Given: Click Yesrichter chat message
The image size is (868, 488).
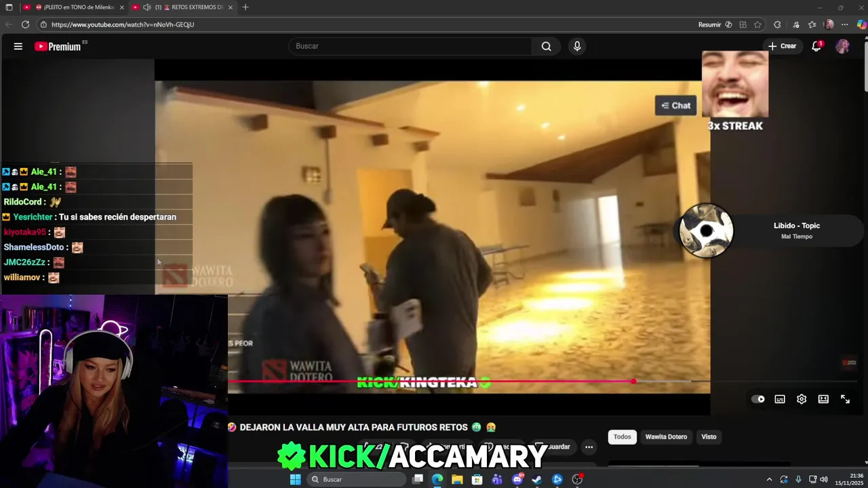Looking at the screenshot, I should 90,217.
